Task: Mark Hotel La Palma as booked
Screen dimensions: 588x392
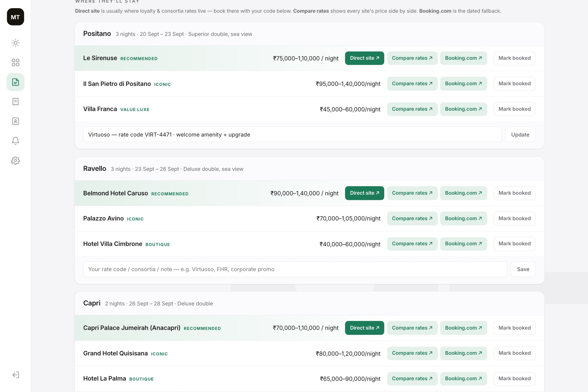Action: (514, 379)
